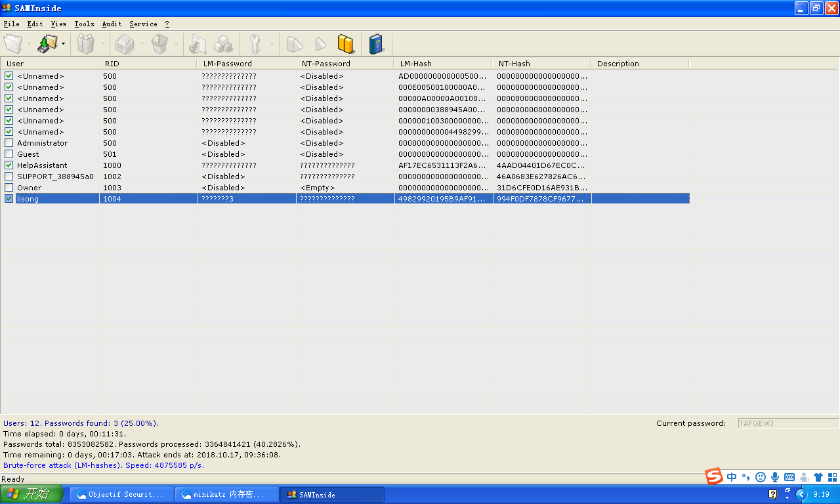The width and height of the screenshot is (840, 504).
Task: Select the Owner row's <Empty> NT-Password cell
Action: [x=318, y=188]
